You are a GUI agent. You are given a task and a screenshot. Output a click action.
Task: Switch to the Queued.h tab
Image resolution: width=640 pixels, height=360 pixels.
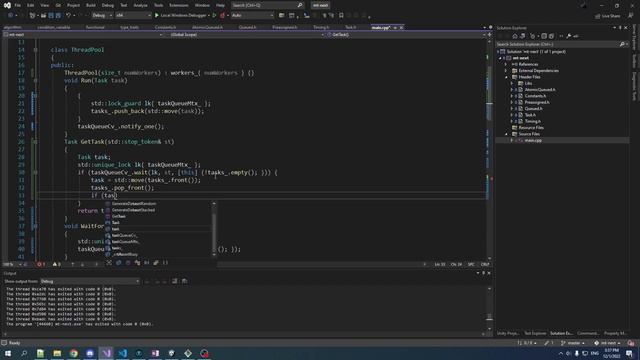pyautogui.click(x=247, y=27)
